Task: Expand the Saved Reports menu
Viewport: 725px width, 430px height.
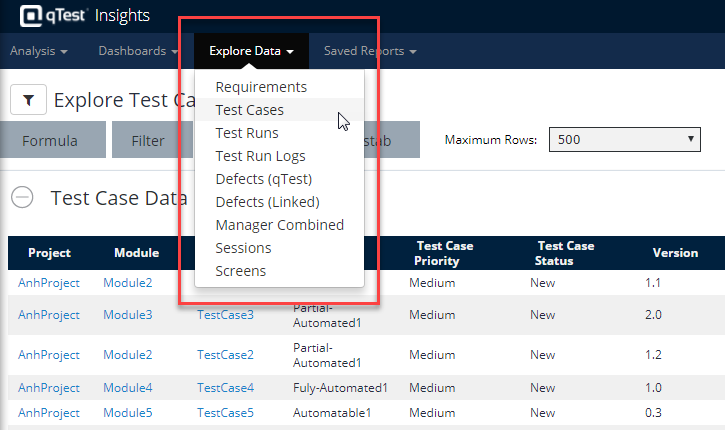Action: pos(370,51)
